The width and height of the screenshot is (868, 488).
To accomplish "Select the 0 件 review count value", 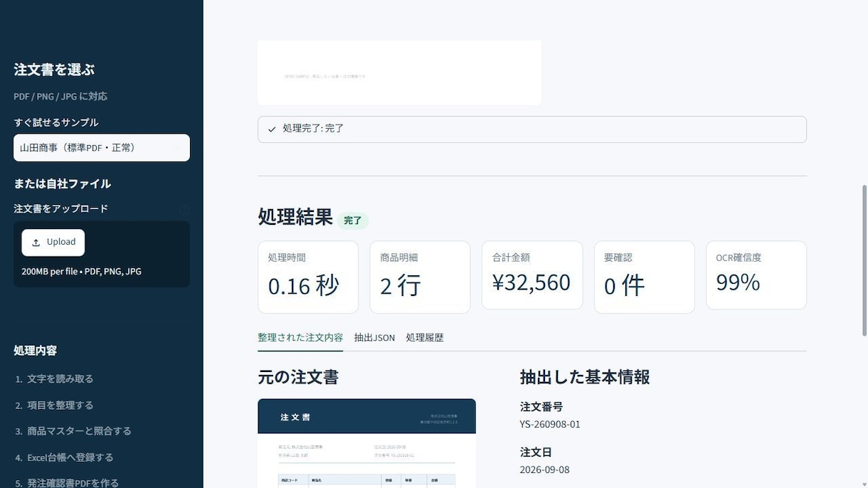I will coord(624,286).
